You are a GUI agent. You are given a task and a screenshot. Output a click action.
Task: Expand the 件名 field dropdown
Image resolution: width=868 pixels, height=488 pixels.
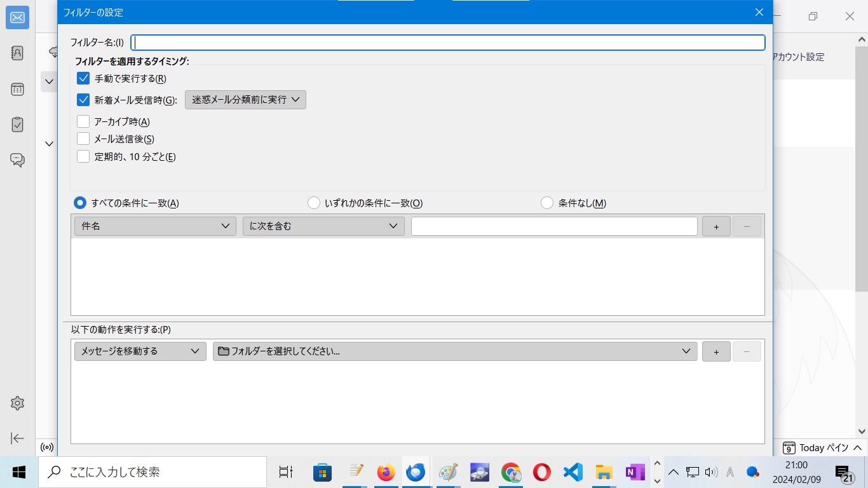pos(155,226)
